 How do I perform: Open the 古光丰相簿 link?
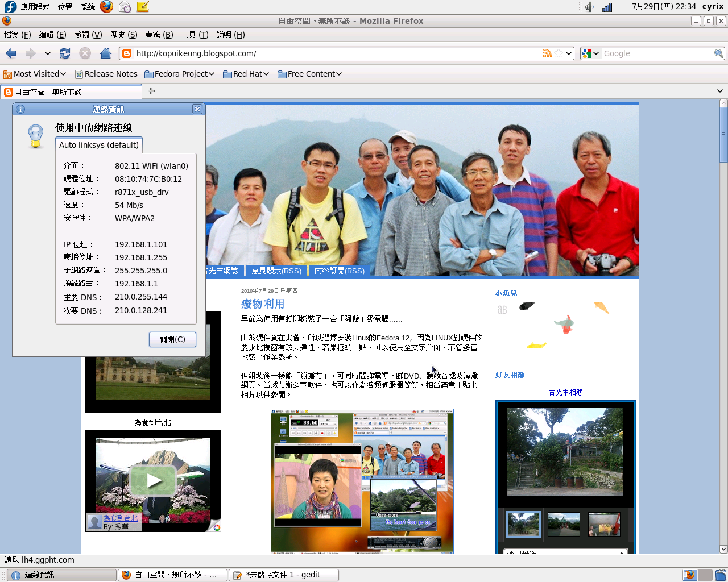tap(565, 393)
